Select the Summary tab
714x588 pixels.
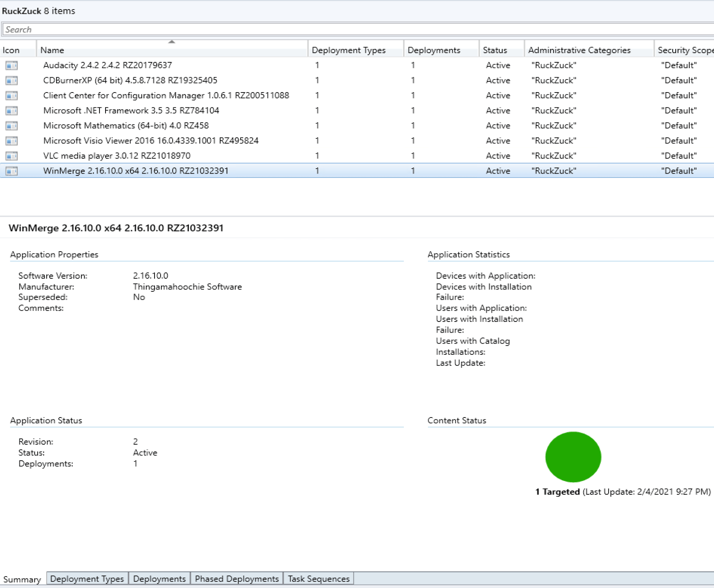22,579
